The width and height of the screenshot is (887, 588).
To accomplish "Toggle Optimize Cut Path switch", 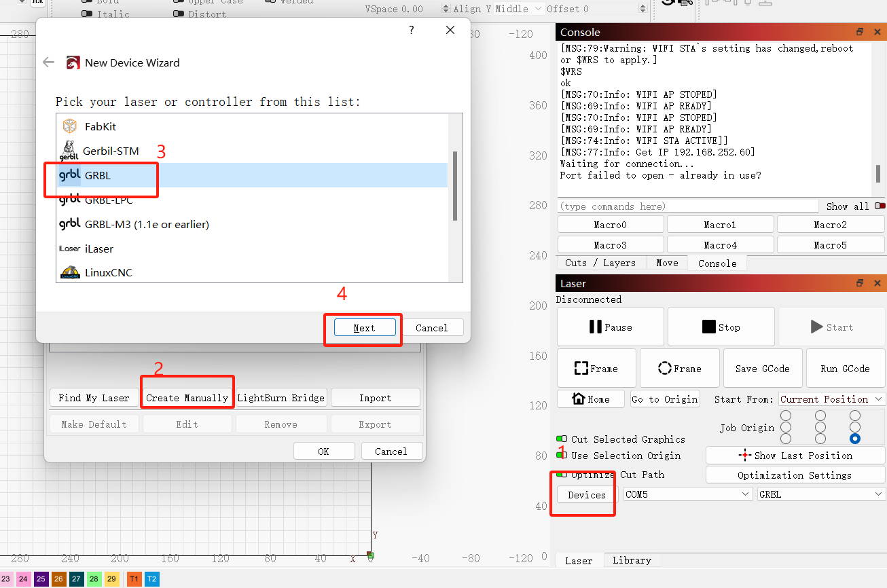I will coord(562,475).
